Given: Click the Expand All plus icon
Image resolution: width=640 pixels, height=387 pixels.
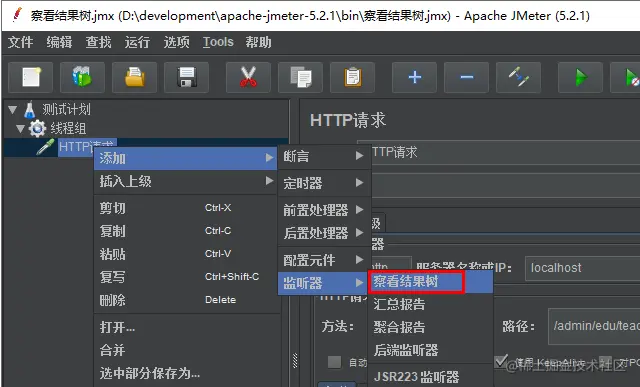Looking at the screenshot, I should point(414,77).
